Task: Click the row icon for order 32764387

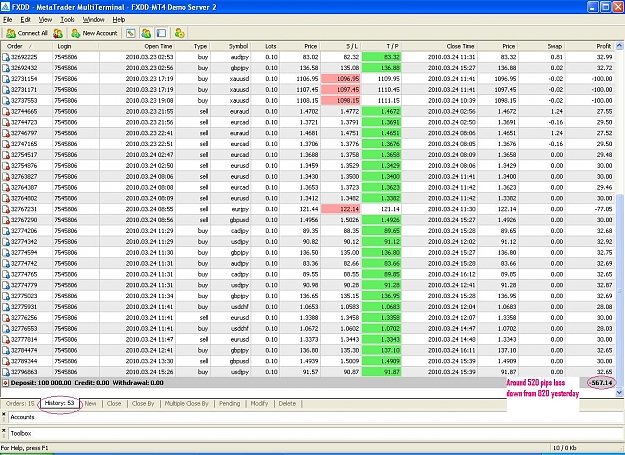Action: (6, 188)
